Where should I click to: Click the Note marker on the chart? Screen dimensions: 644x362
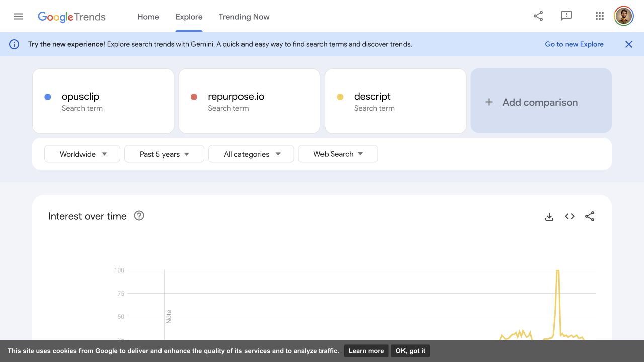pos(169,316)
